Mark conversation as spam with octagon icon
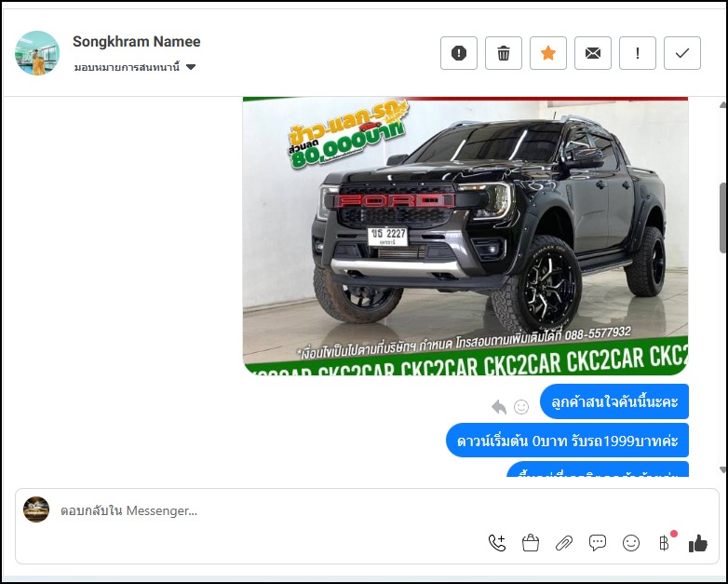Image resolution: width=728 pixels, height=584 pixels. tap(459, 53)
